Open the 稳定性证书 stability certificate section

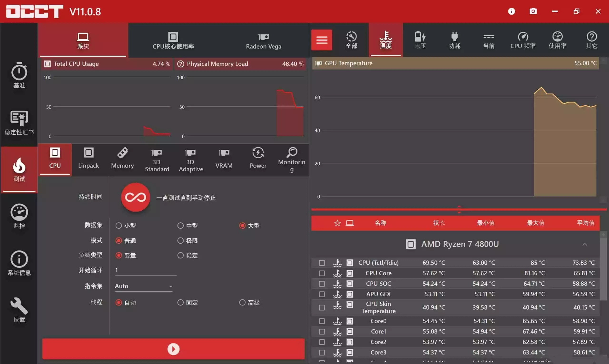pyautogui.click(x=19, y=122)
